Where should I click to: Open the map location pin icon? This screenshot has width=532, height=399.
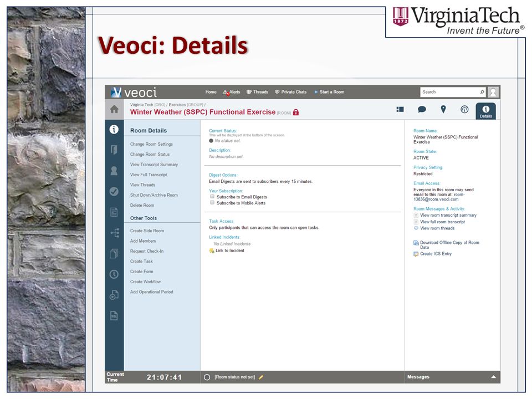point(443,109)
